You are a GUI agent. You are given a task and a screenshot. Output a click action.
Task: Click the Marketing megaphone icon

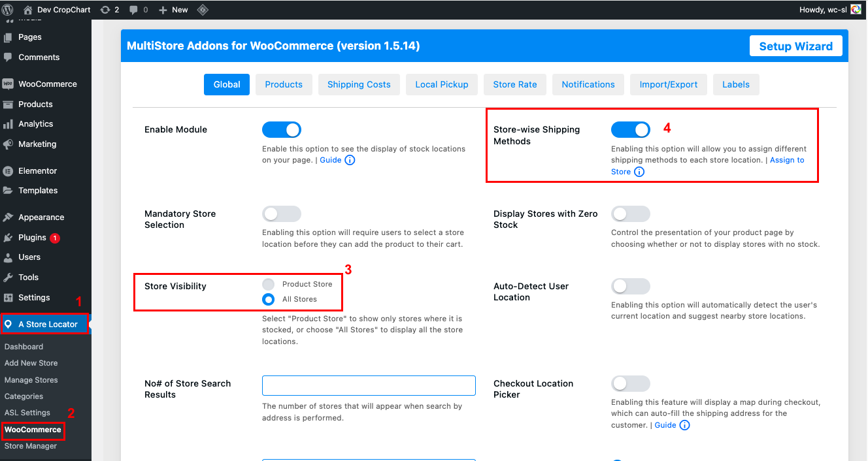point(8,144)
